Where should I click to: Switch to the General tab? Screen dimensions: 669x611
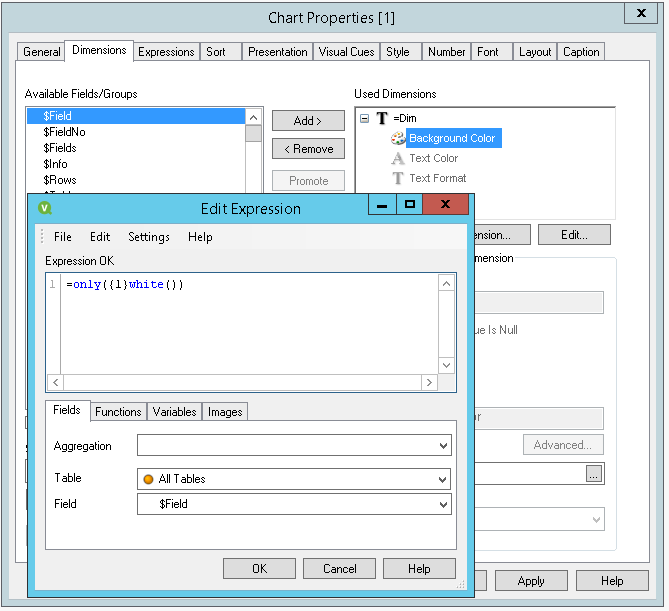[x=41, y=52]
